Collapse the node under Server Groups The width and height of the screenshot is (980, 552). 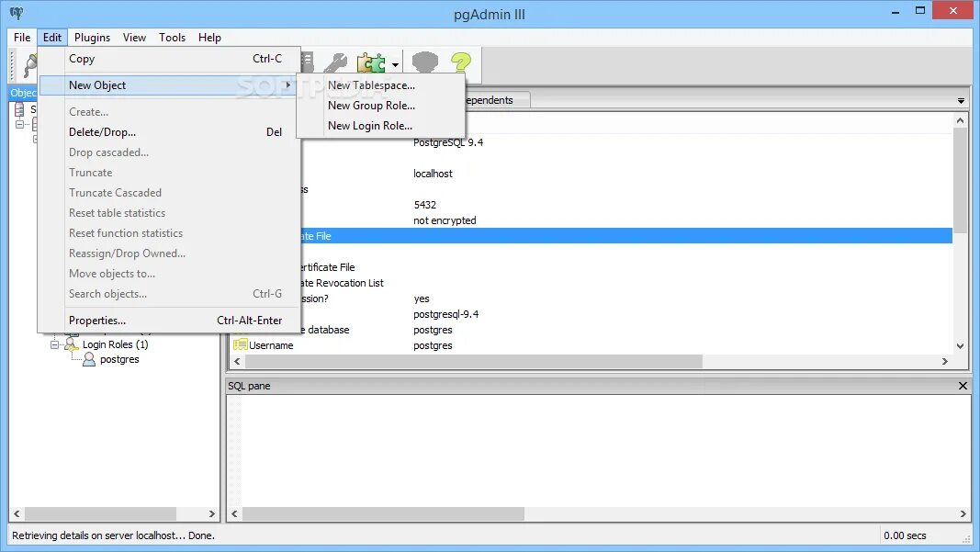(19, 124)
